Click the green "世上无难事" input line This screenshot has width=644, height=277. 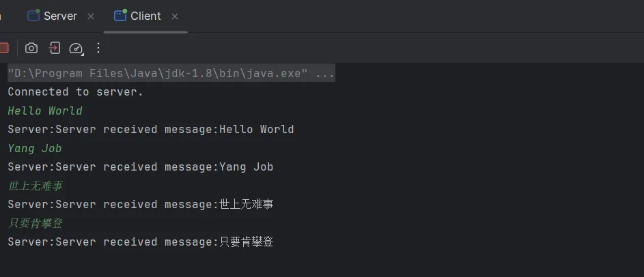coord(36,186)
